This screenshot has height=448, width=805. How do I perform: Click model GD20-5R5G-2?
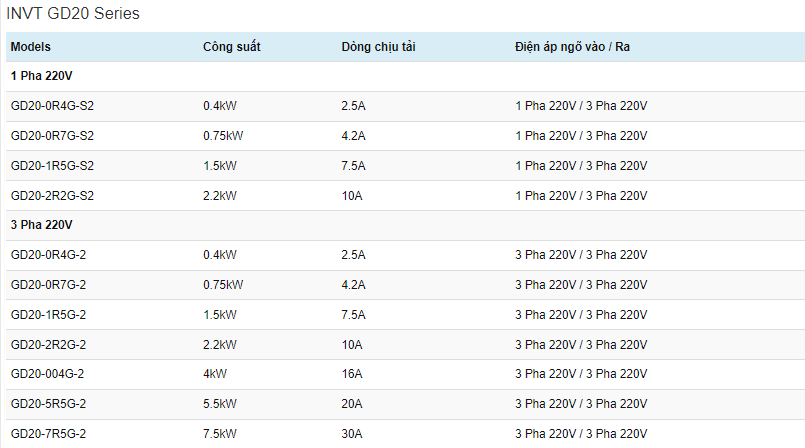pos(48,404)
